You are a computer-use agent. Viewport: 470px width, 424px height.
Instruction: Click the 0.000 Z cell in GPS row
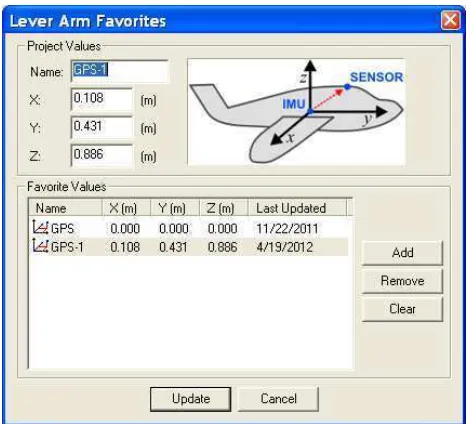tap(222, 229)
